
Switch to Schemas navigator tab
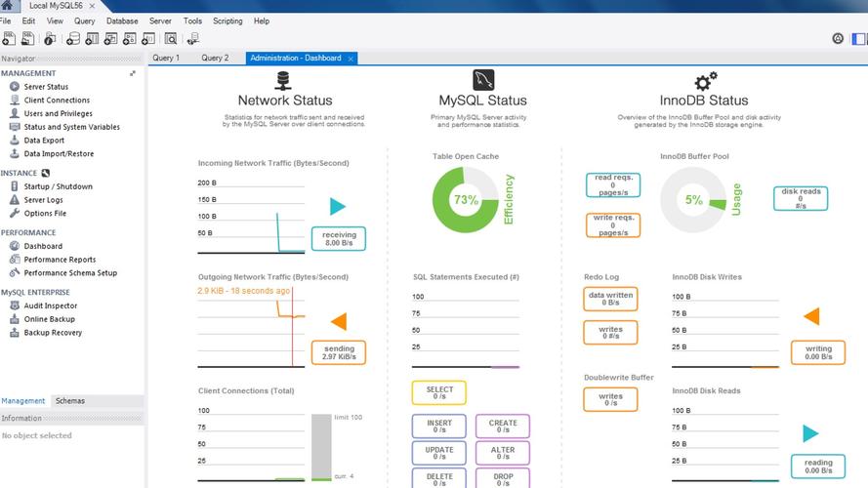point(70,400)
